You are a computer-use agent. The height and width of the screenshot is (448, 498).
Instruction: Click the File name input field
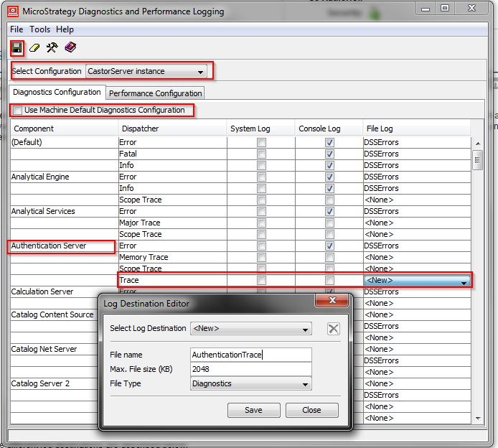(250, 355)
